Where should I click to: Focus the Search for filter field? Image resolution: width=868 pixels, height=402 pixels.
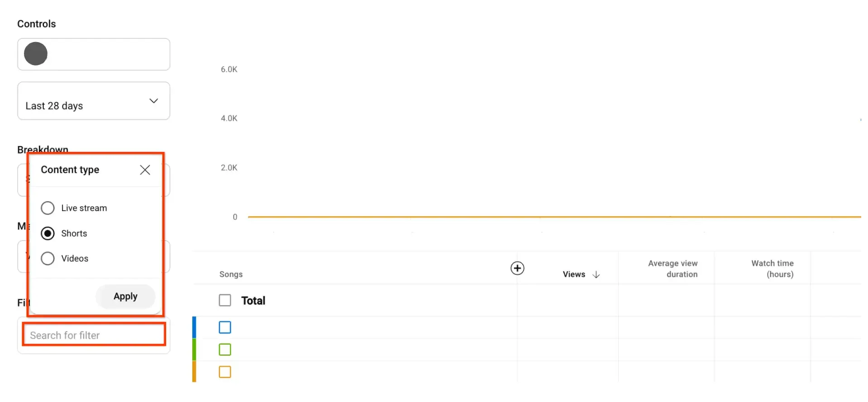pyautogui.click(x=94, y=335)
